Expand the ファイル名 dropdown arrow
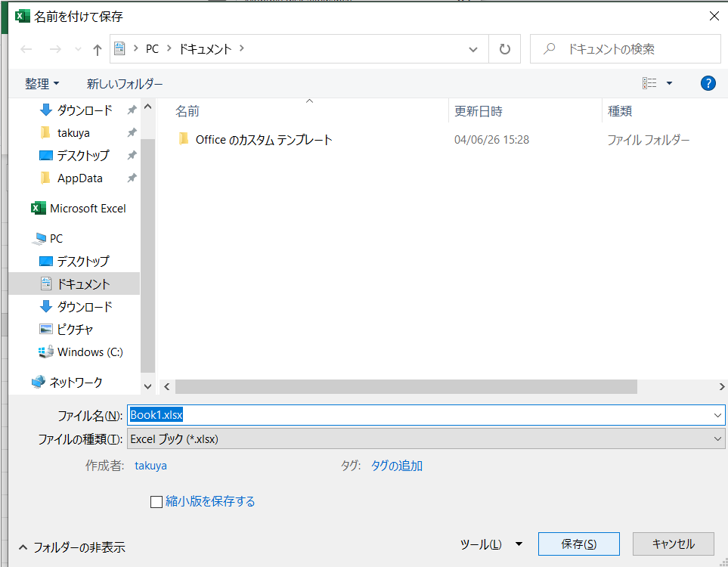The height and width of the screenshot is (567, 728). pyautogui.click(x=717, y=415)
